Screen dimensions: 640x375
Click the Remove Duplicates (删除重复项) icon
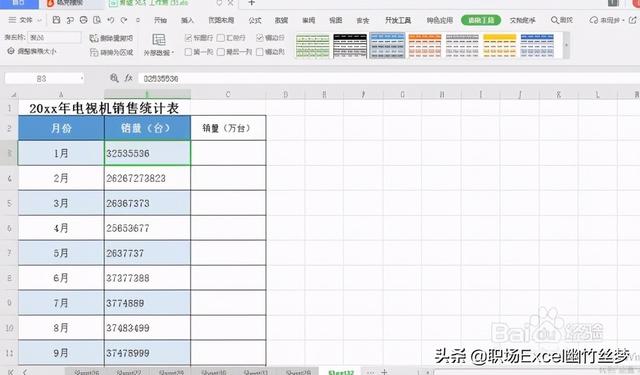[x=94, y=38]
